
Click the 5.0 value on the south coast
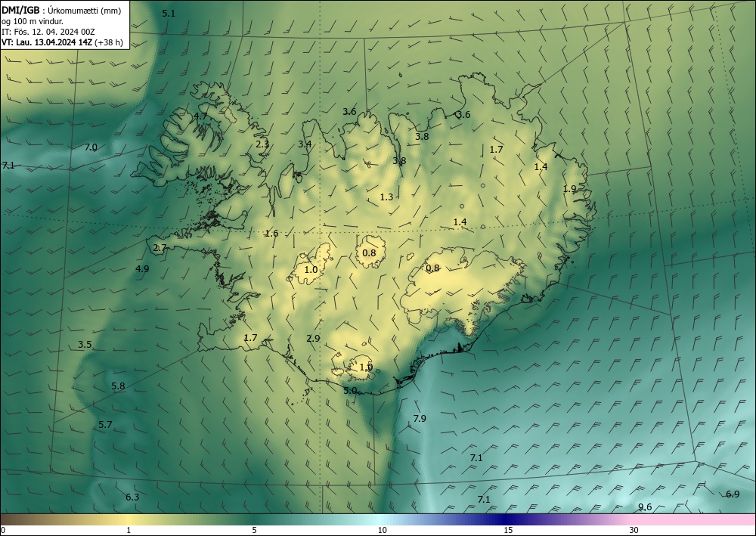(x=351, y=391)
